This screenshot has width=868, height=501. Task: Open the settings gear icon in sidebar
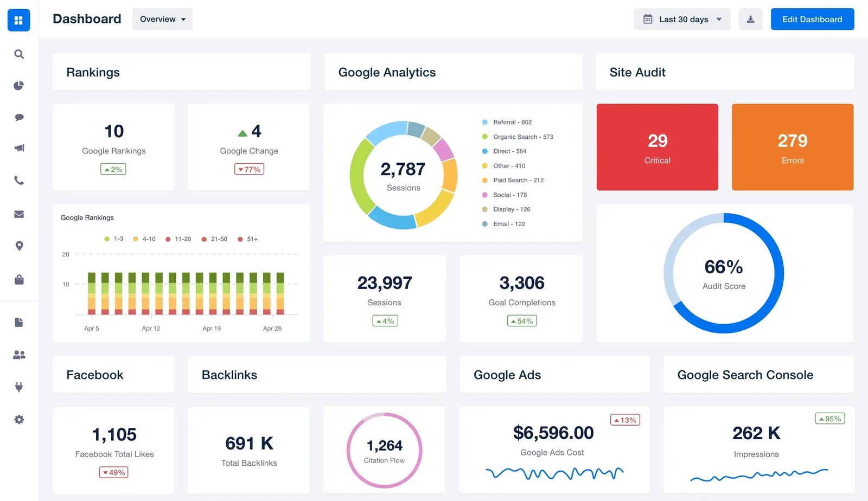[19, 420]
